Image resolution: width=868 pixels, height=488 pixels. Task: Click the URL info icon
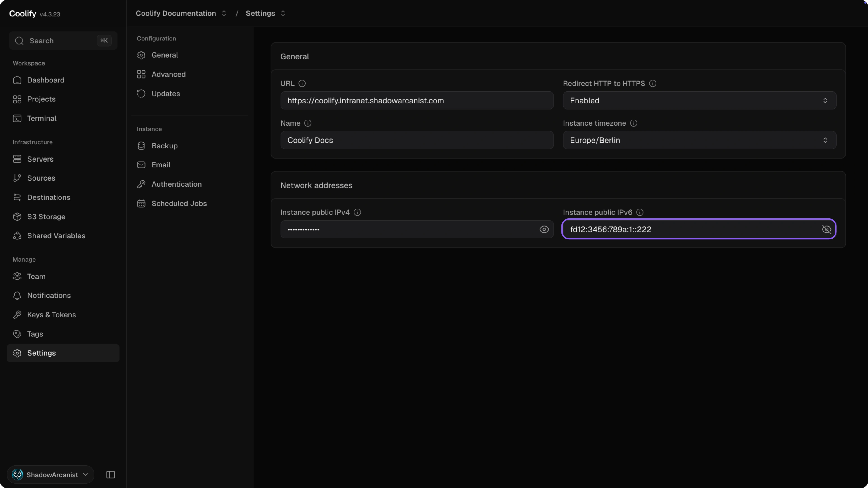click(302, 84)
